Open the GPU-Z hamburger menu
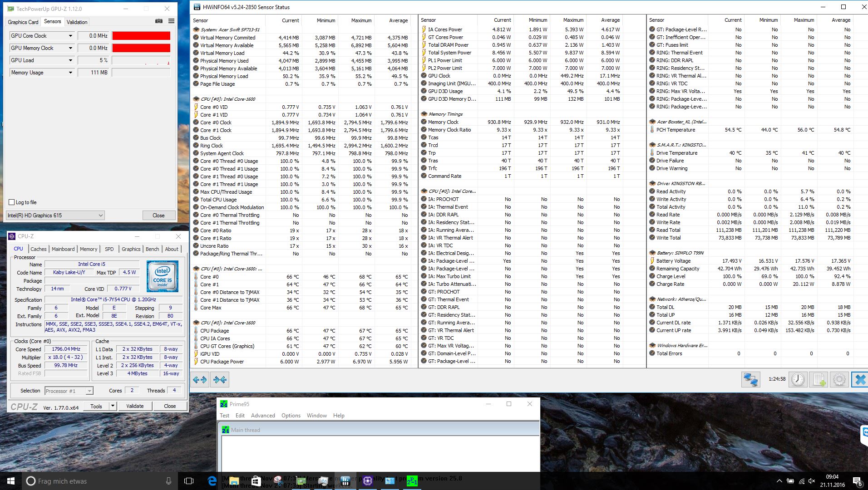868x490 pixels. point(171,21)
